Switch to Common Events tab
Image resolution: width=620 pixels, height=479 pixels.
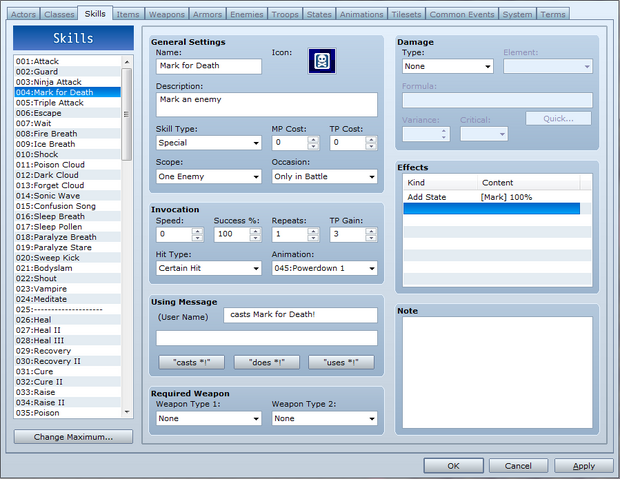(462, 14)
